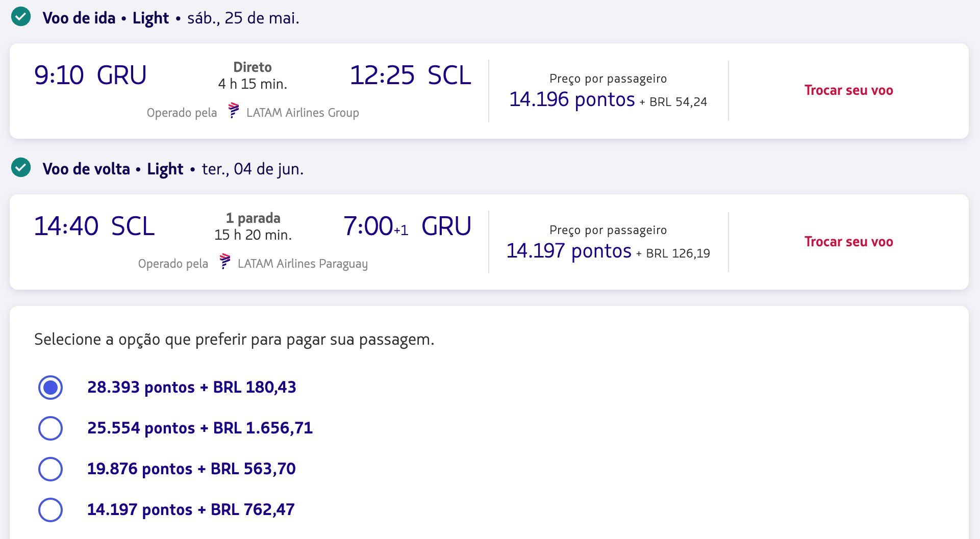Click the 14:40 SCL return departure time
Image resolution: width=980 pixels, height=539 pixels.
[x=94, y=226]
